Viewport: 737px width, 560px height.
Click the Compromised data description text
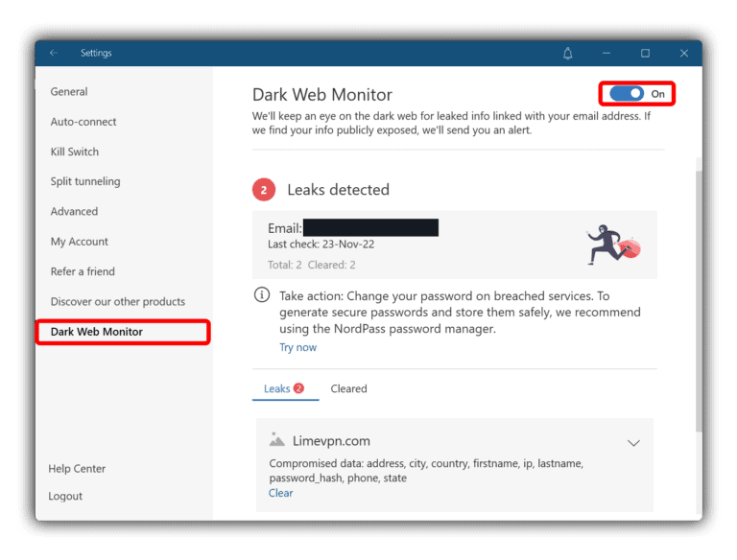point(426,471)
